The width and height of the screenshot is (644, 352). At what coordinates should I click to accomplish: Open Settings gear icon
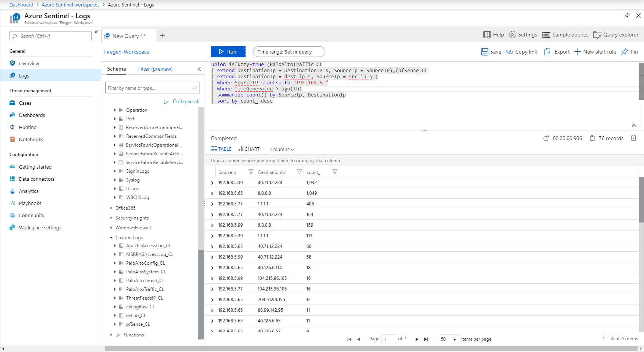coord(513,35)
